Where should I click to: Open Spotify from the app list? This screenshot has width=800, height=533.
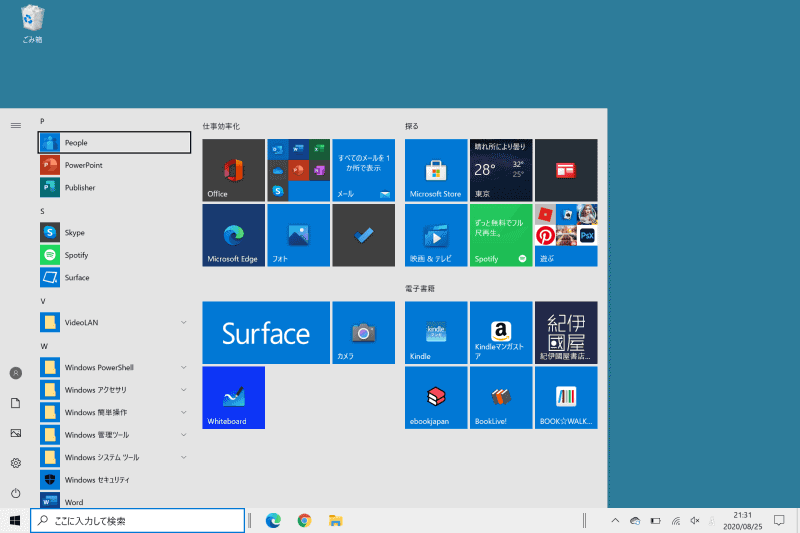coord(114,255)
